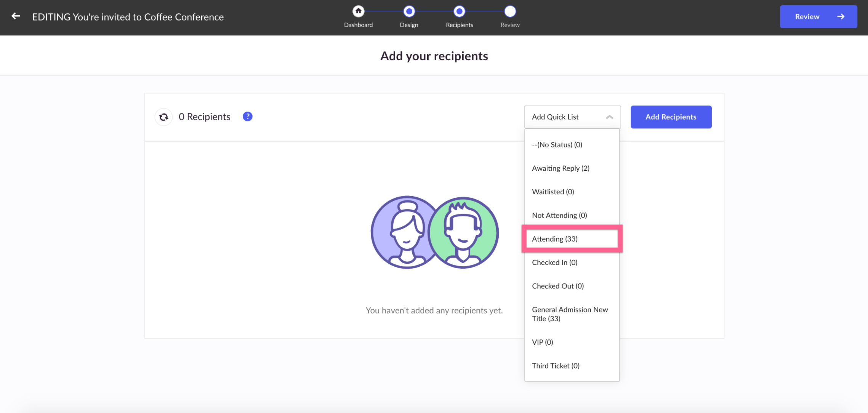Click the refresh recipients icon
868x413 pixels.
coord(164,117)
